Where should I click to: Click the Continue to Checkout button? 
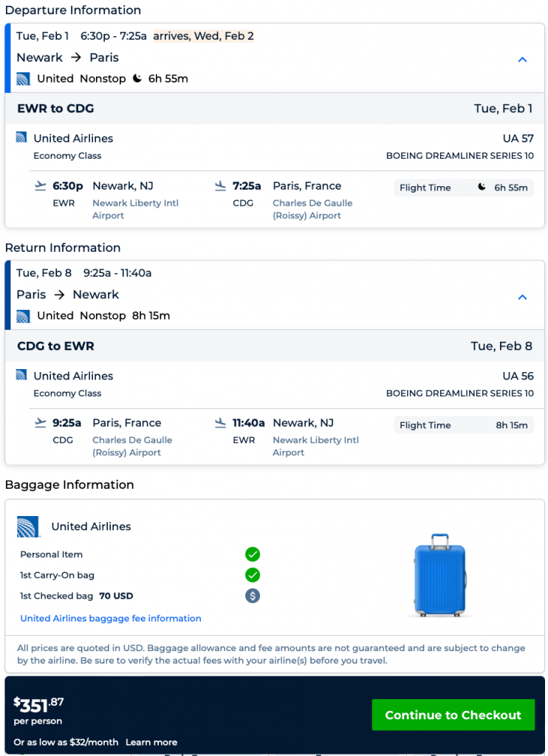coord(453,715)
